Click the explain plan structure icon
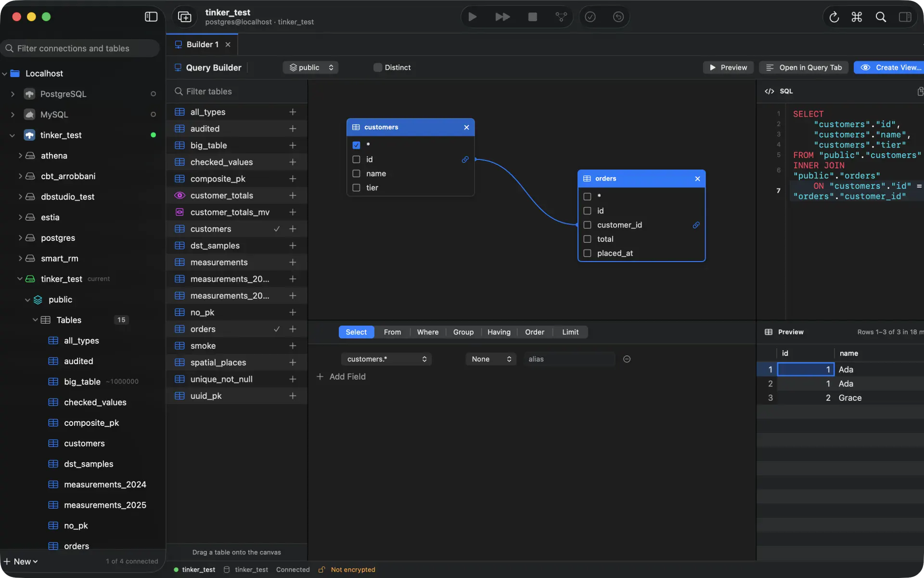Screen dimensions: 924x578 (561, 17)
